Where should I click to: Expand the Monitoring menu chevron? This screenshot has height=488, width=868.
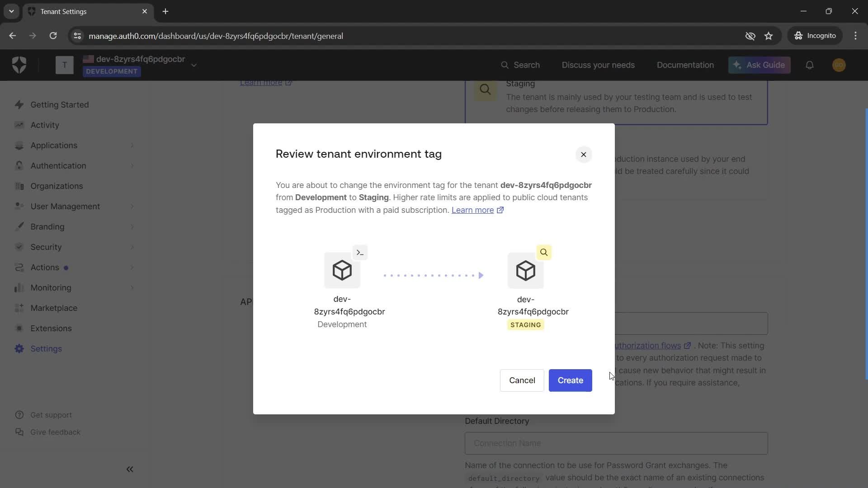click(x=132, y=288)
